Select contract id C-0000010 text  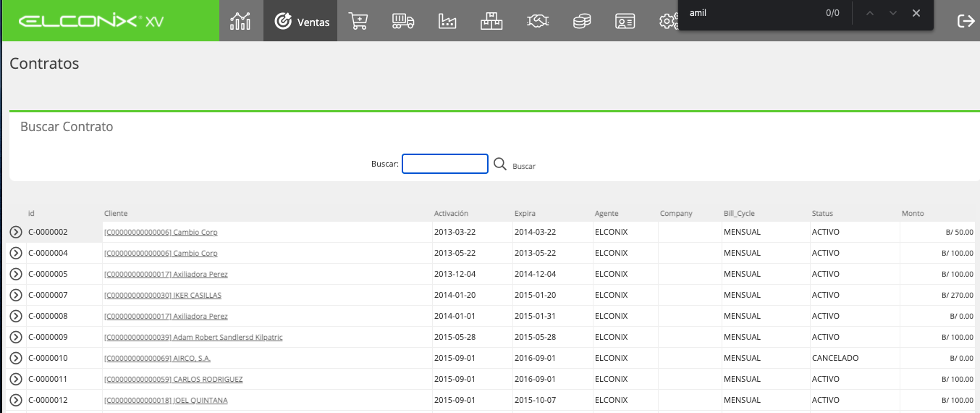(x=47, y=359)
